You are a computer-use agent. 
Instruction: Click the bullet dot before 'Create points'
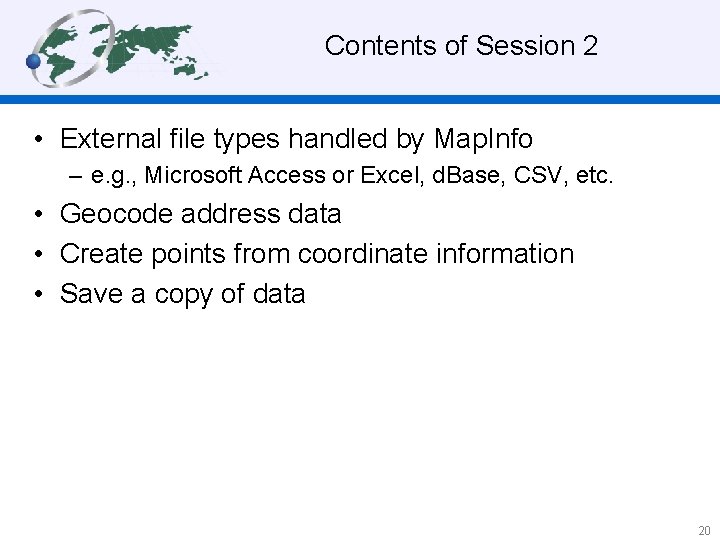point(35,254)
